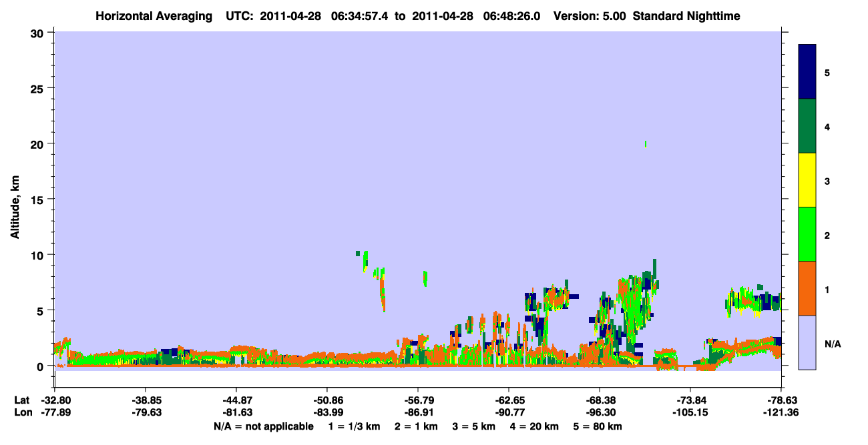The width and height of the screenshot is (868, 445).
Task: Click the y-axis tick label 20
Action: (x=38, y=143)
